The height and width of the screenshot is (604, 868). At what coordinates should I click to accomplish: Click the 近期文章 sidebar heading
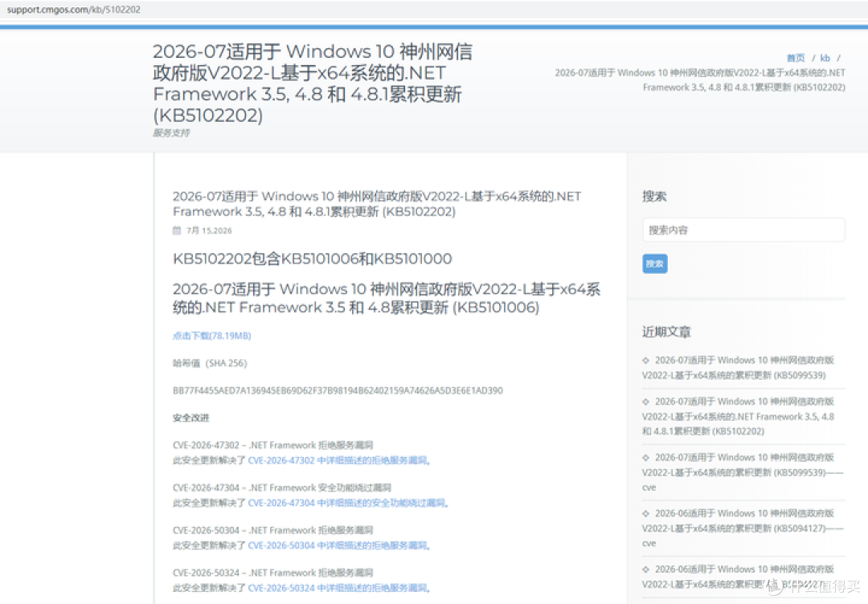point(666,332)
